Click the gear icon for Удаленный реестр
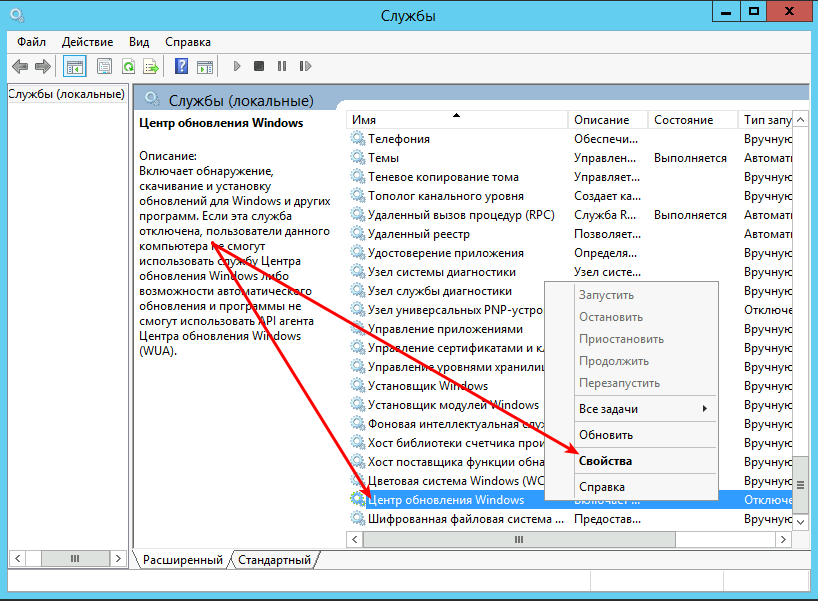 click(357, 234)
